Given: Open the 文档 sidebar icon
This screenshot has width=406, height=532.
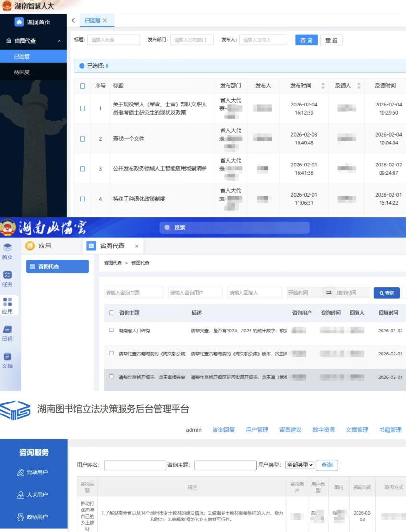Looking at the screenshot, I should [7, 356].
